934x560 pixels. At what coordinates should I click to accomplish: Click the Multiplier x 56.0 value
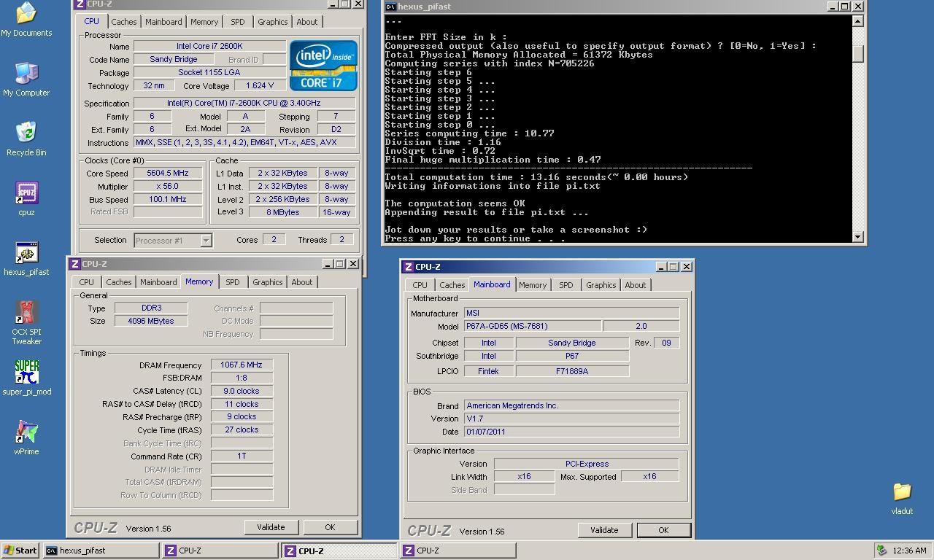168,186
